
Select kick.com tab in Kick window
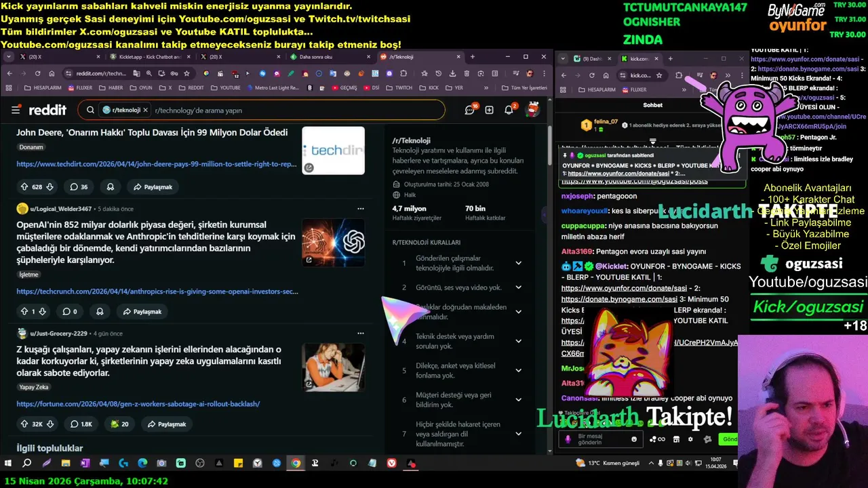[x=639, y=59]
